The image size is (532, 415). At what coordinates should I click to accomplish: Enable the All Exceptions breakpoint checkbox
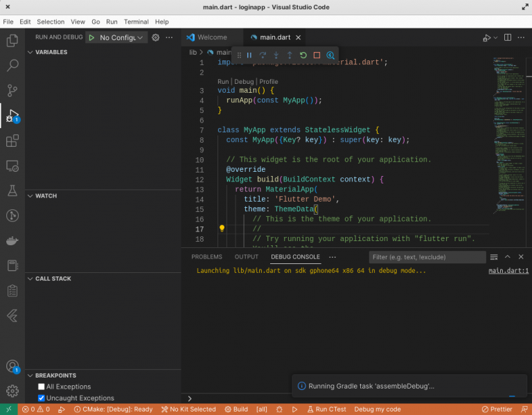tap(42, 387)
